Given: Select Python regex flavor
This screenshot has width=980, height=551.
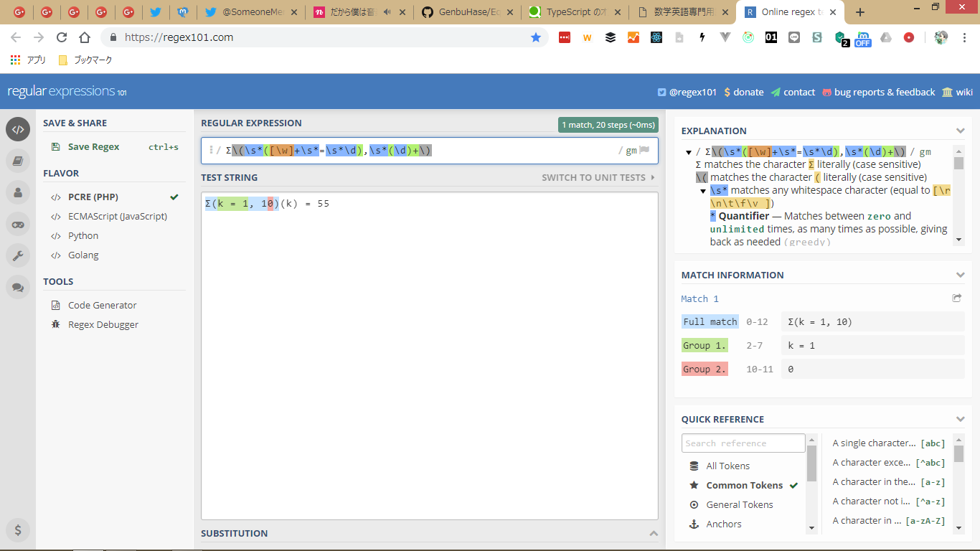Looking at the screenshot, I should (x=83, y=236).
